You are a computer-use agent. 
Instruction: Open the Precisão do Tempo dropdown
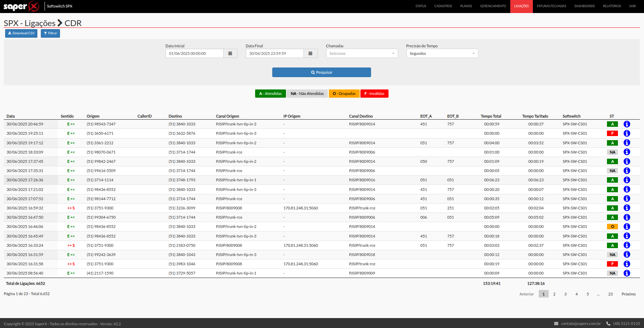point(442,53)
